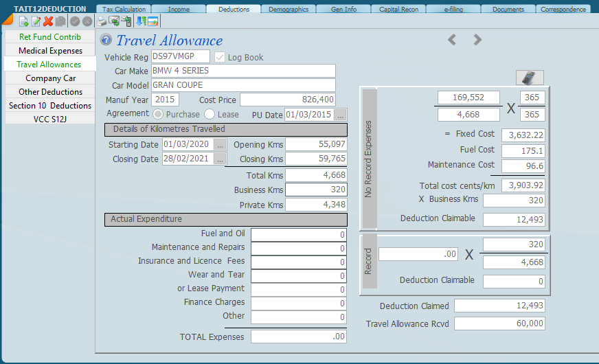Open the calculator button
This screenshot has width=599, height=364.
click(529, 77)
